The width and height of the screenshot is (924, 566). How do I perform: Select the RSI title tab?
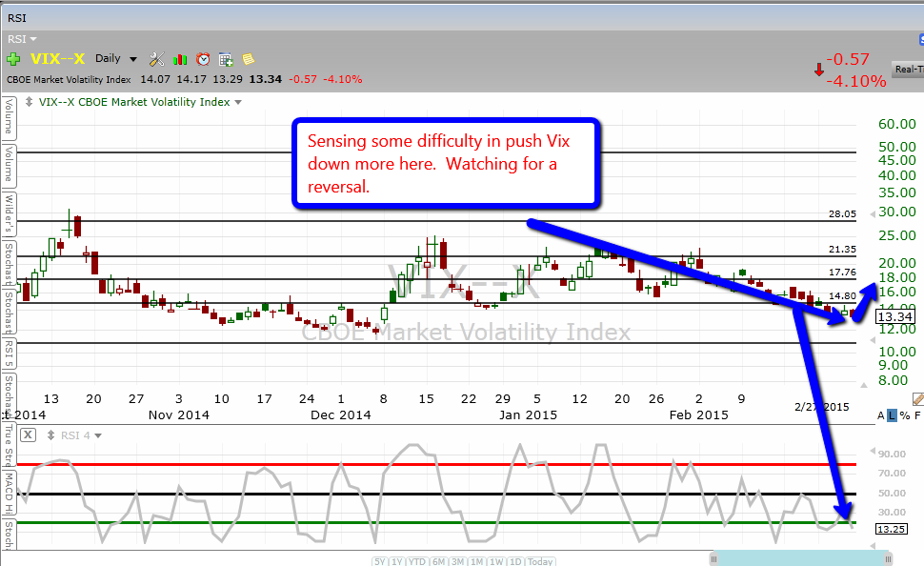click(x=17, y=18)
